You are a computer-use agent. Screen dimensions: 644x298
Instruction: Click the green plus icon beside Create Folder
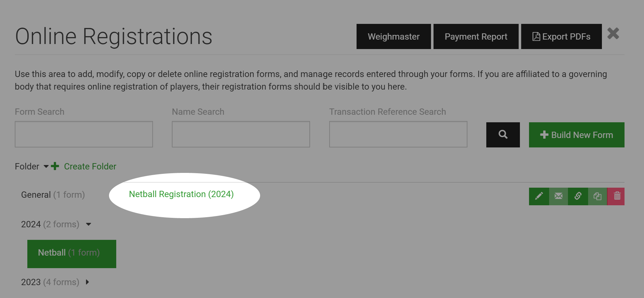[55, 166]
